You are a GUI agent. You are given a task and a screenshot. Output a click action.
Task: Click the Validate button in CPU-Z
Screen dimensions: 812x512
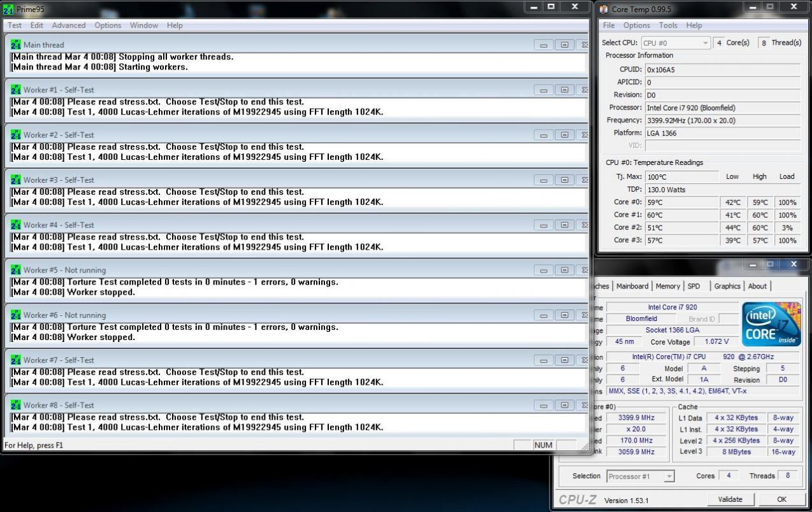[729, 499]
